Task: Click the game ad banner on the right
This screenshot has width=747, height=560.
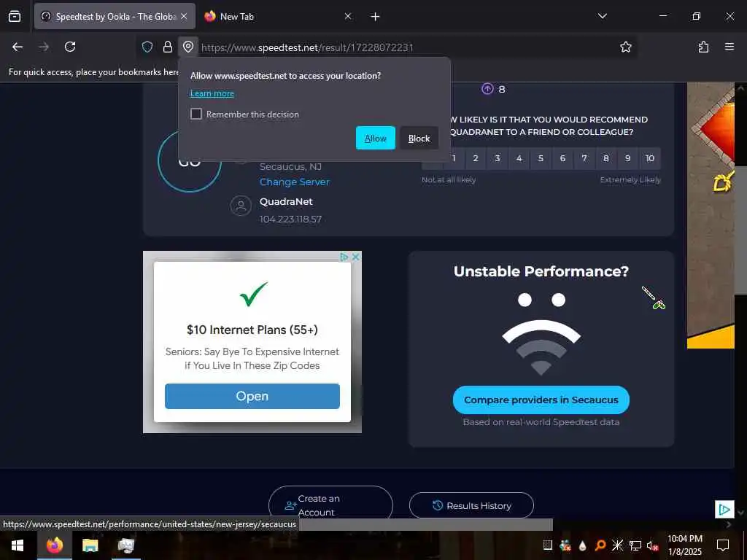Action: click(x=711, y=215)
